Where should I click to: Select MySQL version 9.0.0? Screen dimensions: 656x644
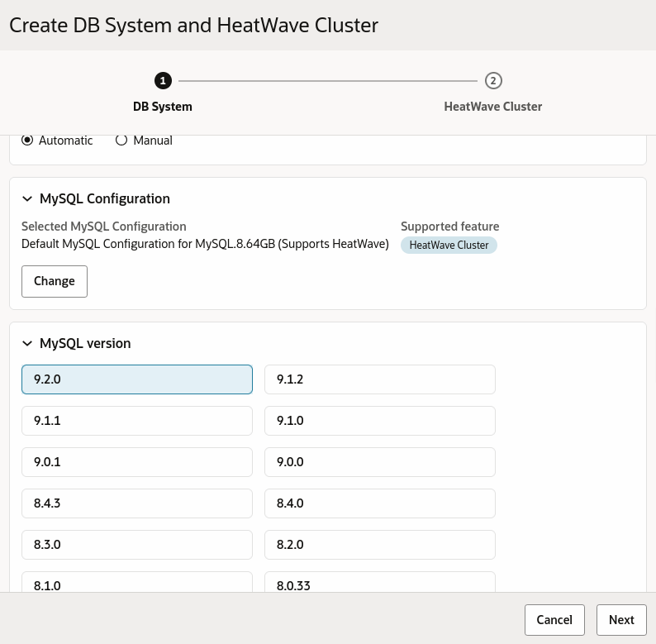[x=380, y=462]
